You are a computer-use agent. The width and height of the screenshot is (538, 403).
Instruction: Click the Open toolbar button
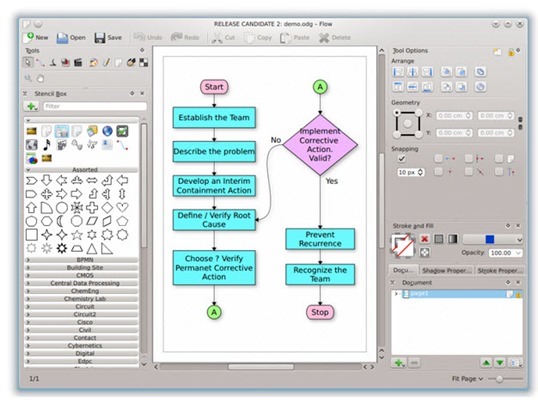pyautogui.click(x=71, y=38)
